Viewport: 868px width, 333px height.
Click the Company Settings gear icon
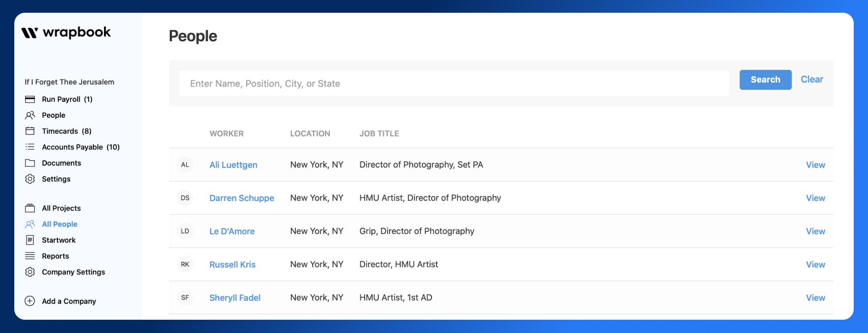coord(30,272)
